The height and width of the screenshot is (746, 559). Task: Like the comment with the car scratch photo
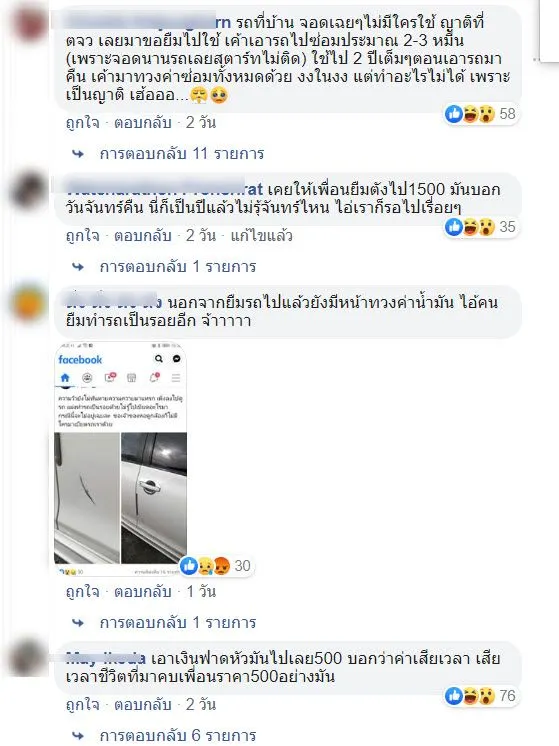click(83, 592)
